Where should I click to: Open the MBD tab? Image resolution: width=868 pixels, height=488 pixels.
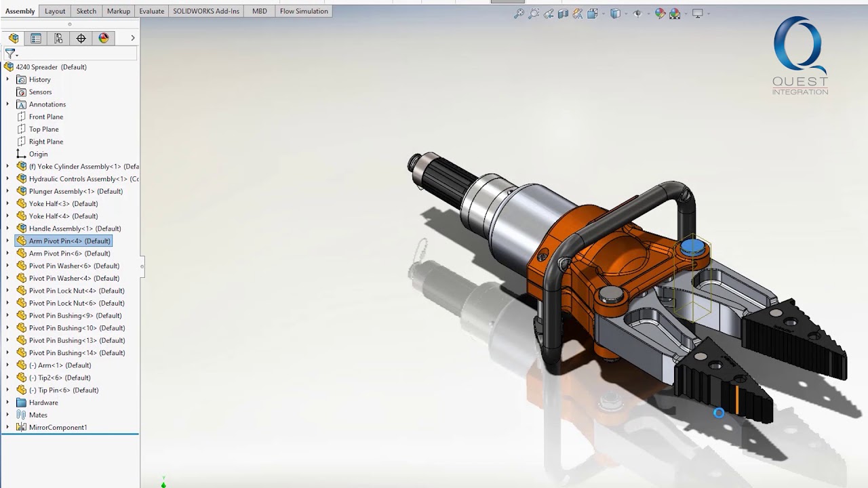point(260,11)
